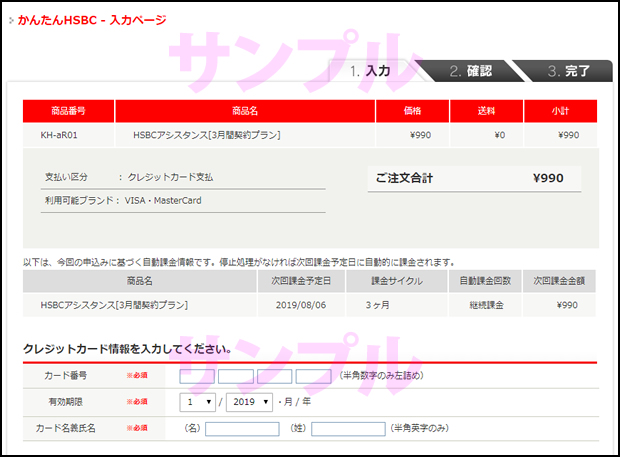Select the 2. 確認 step tab

coord(471,71)
